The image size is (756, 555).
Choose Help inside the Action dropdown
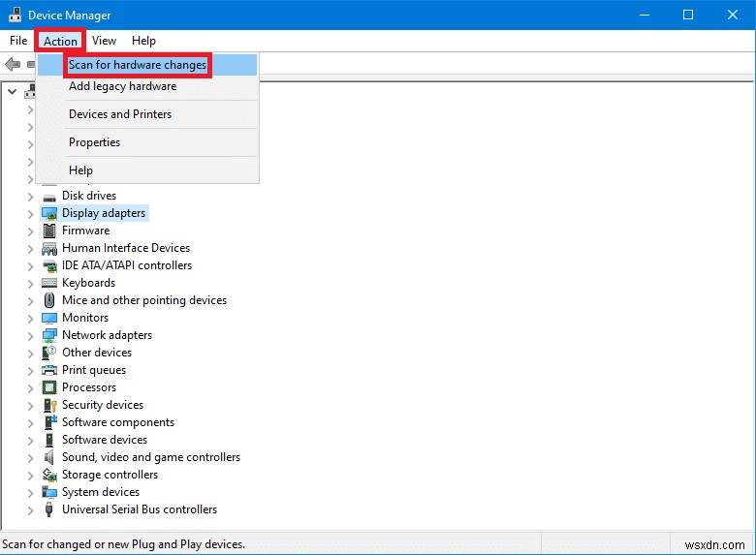pyautogui.click(x=147, y=170)
